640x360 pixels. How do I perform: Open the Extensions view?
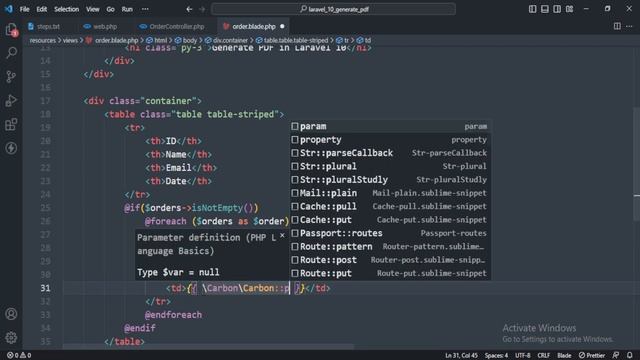11,124
